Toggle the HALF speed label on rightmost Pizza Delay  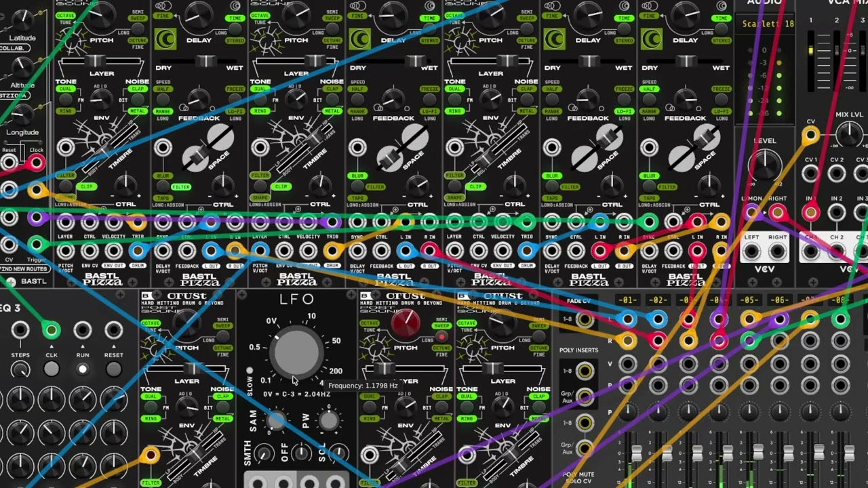click(650, 89)
